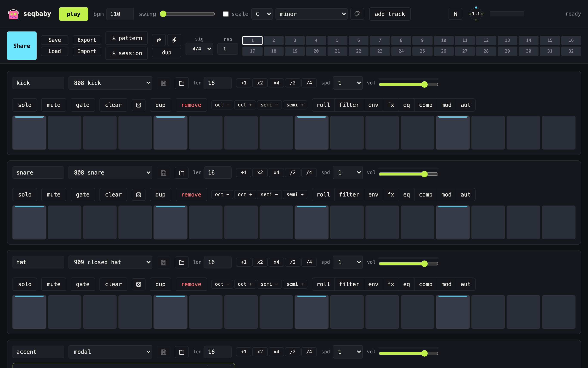Open kick track spd dropdown
Viewport: 588px width, 368px height.
click(348, 83)
